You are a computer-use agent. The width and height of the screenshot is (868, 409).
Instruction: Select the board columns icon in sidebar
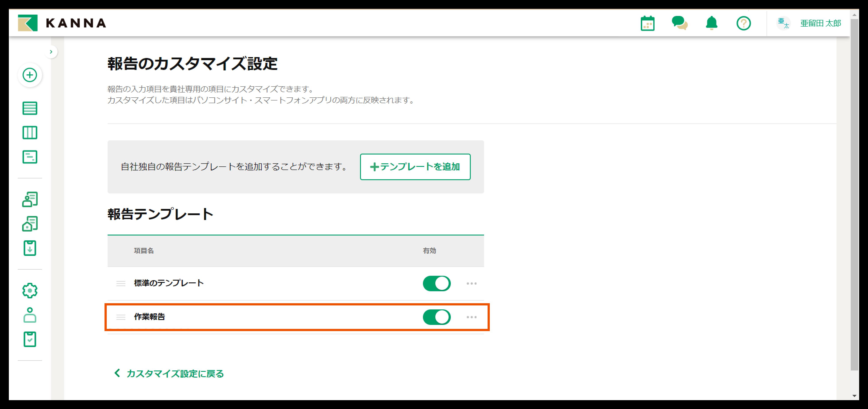click(30, 132)
